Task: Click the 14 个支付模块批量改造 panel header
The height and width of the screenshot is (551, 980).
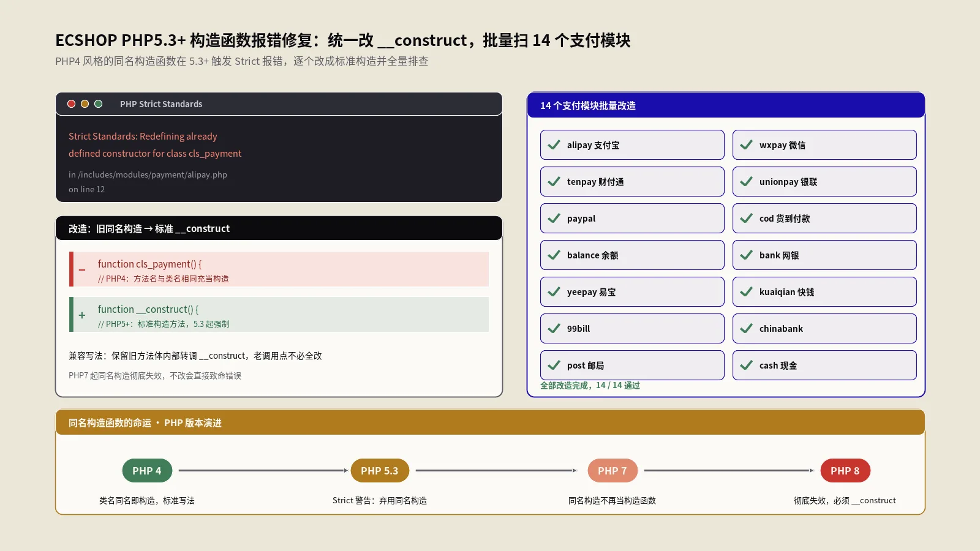Action: [726, 105]
